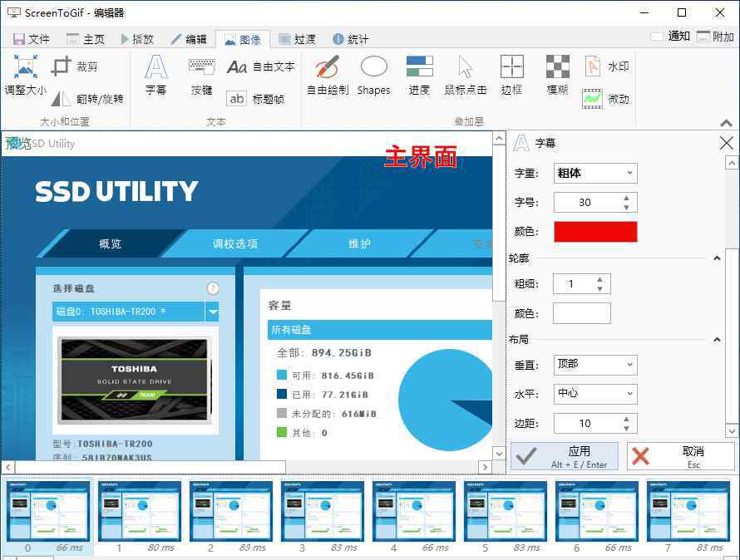Open the 垂直 vertical alignment dropdown
The image size is (740, 560).
click(x=595, y=365)
